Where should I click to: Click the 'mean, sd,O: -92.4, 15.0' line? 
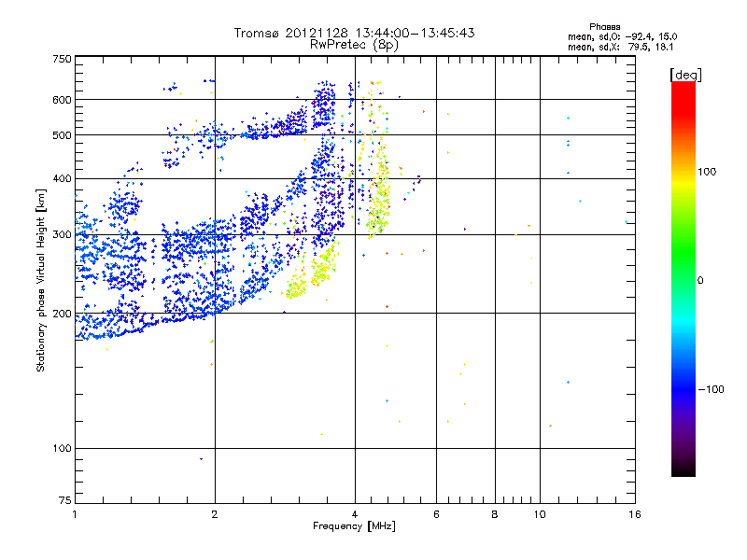pos(622,37)
